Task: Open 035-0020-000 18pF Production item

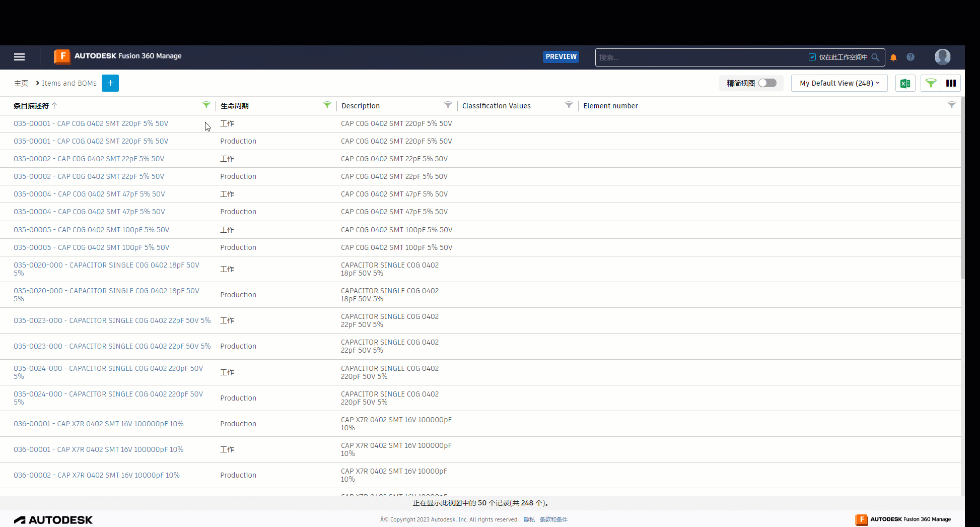Action: [x=106, y=295]
